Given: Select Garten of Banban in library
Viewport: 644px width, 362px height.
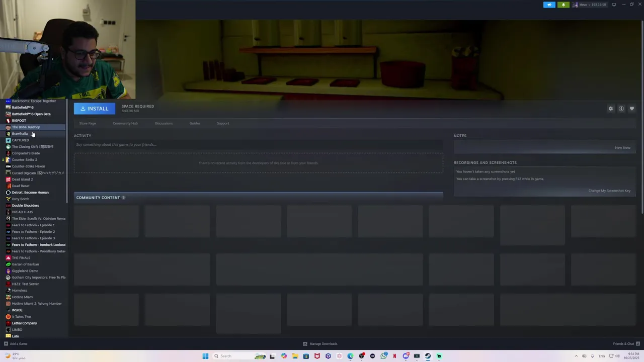Looking at the screenshot, I should (33, 264).
